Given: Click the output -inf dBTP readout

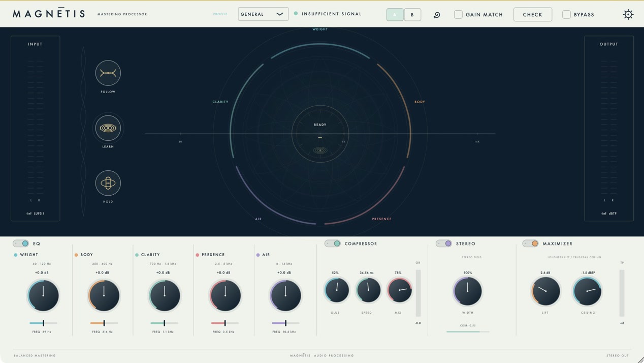Looking at the screenshot, I should point(609,214).
